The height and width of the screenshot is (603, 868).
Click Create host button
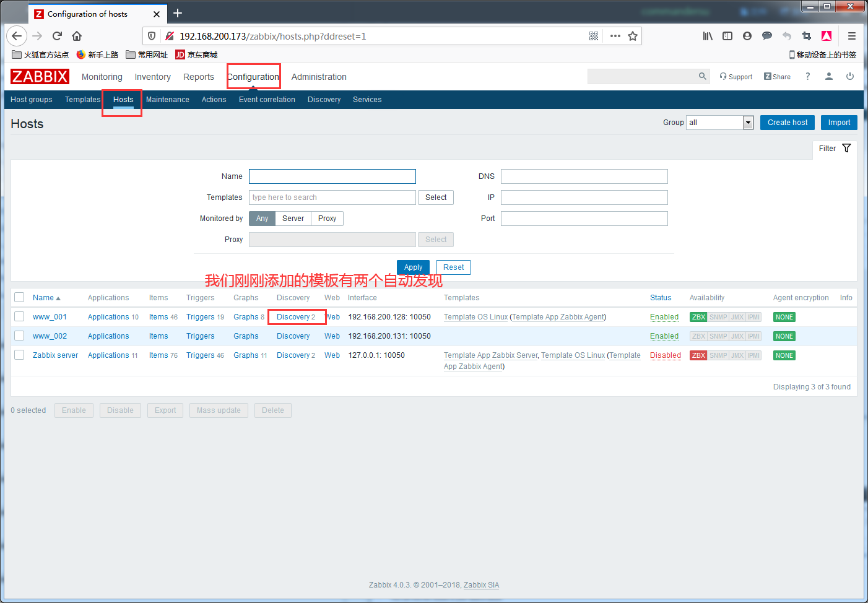point(788,123)
